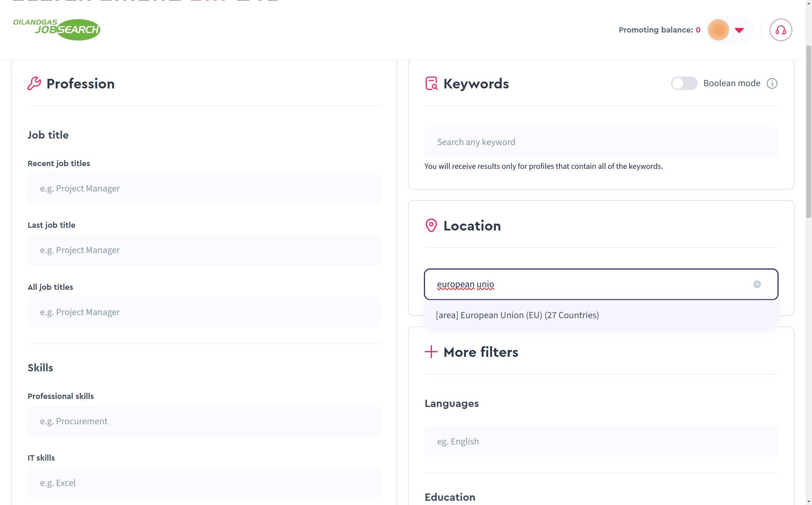The width and height of the screenshot is (812, 505).
Task: Click the plus icon beside More filters
Action: pos(431,352)
